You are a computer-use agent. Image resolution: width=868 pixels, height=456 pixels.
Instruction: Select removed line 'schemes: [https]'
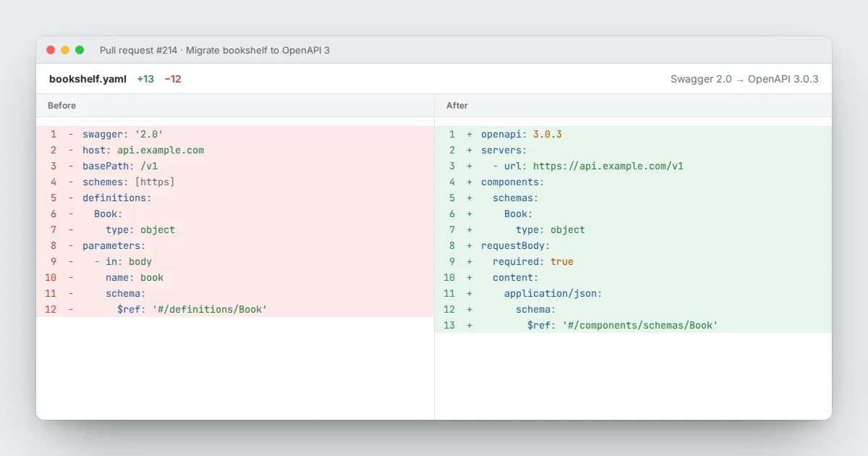tap(235, 182)
